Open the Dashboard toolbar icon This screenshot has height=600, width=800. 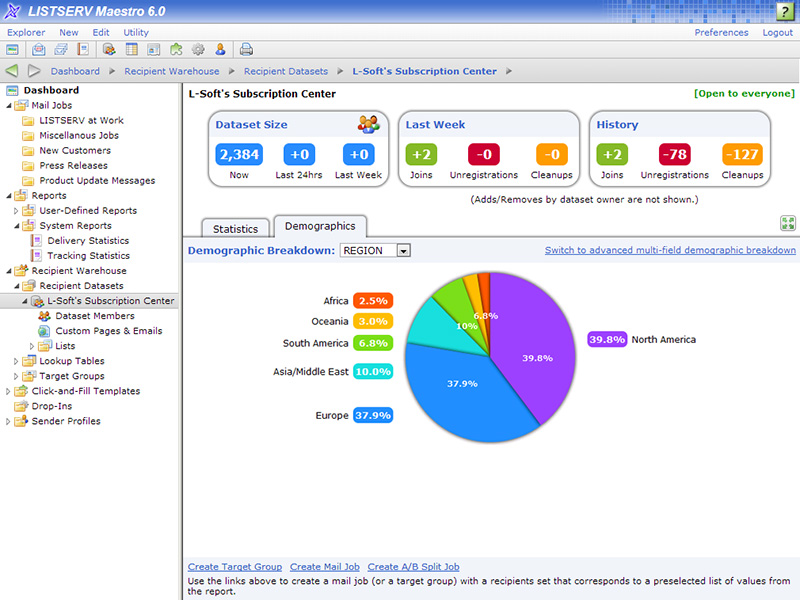[x=12, y=49]
